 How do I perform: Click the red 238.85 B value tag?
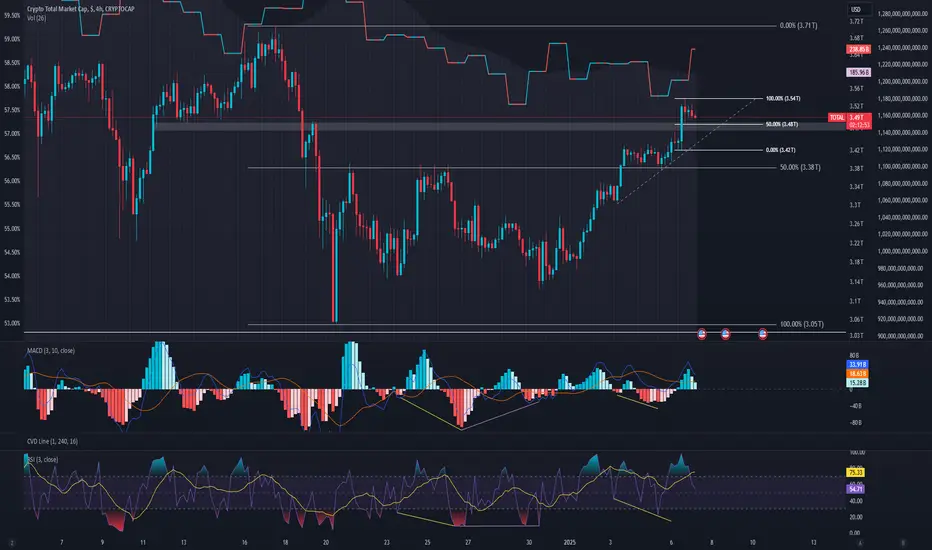[x=858, y=49]
